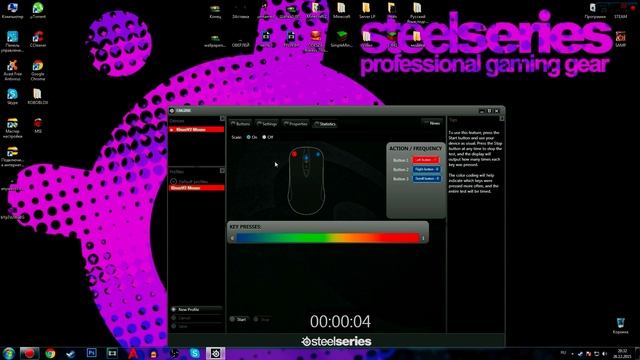Open the Server LP desktop folder

(367, 11)
